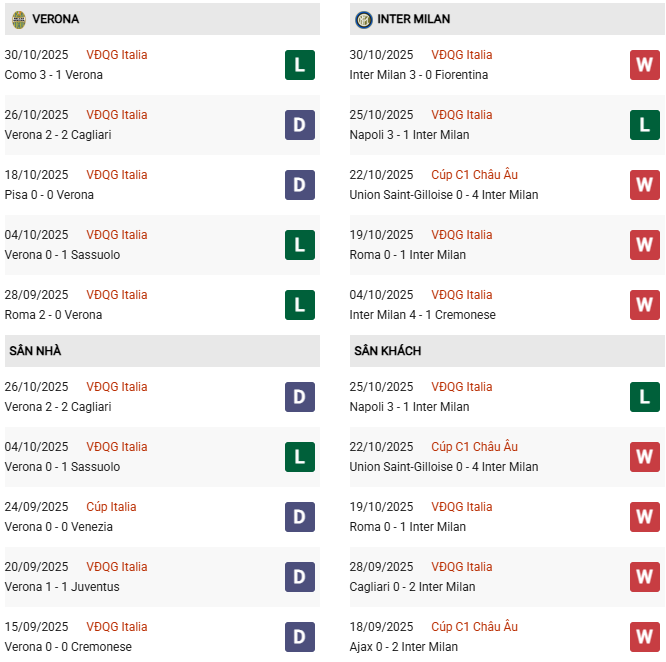Click the W badge for Inter Milan 3-0 Fiorentina
Screen dimensions: 666x662
coord(644,65)
